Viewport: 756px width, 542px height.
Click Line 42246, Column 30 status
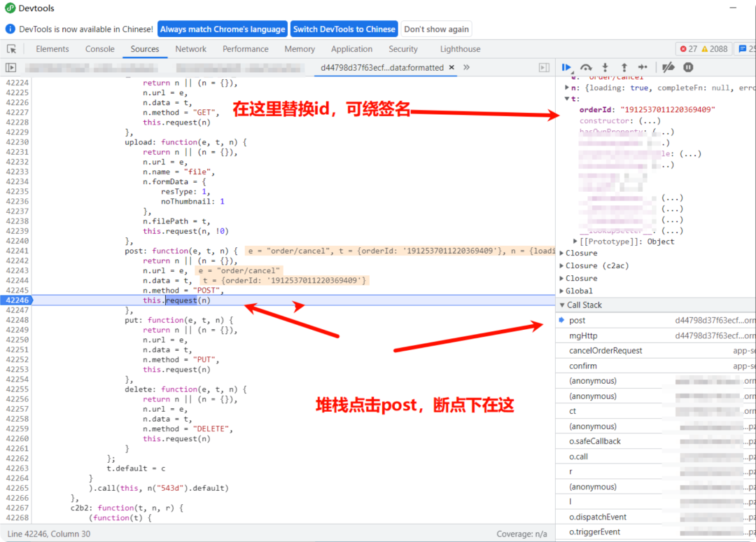[49, 534]
